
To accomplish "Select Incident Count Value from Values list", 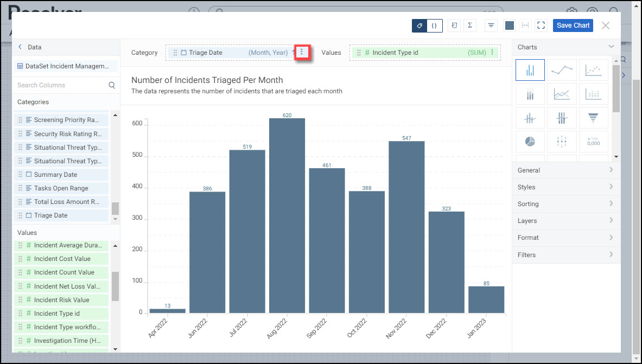I will 63,272.
